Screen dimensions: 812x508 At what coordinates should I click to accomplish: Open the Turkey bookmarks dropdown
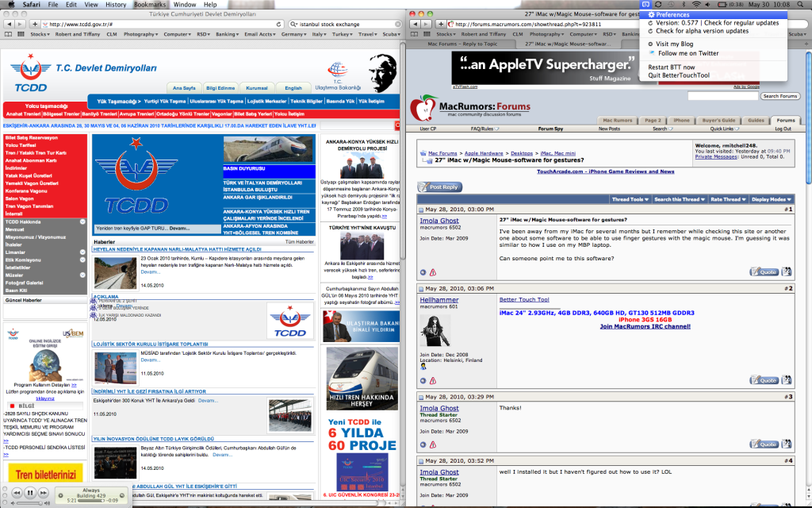343,34
